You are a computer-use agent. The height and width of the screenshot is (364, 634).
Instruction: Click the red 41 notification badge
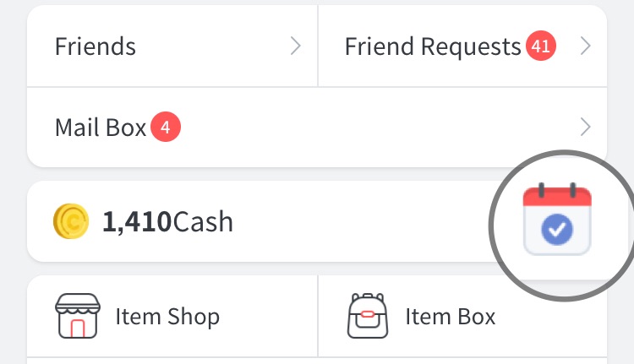pos(540,46)
